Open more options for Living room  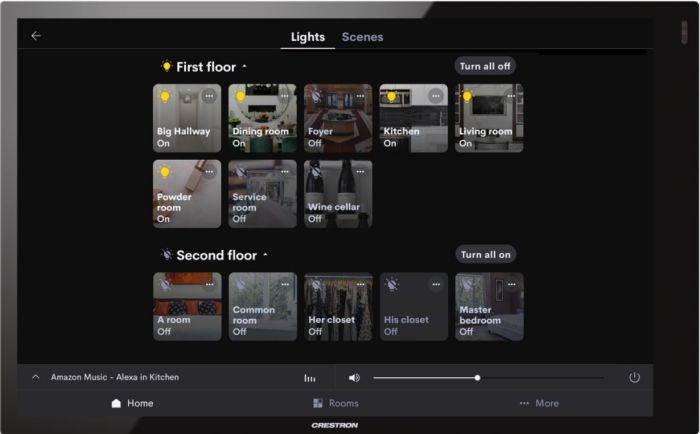[511, 96]
